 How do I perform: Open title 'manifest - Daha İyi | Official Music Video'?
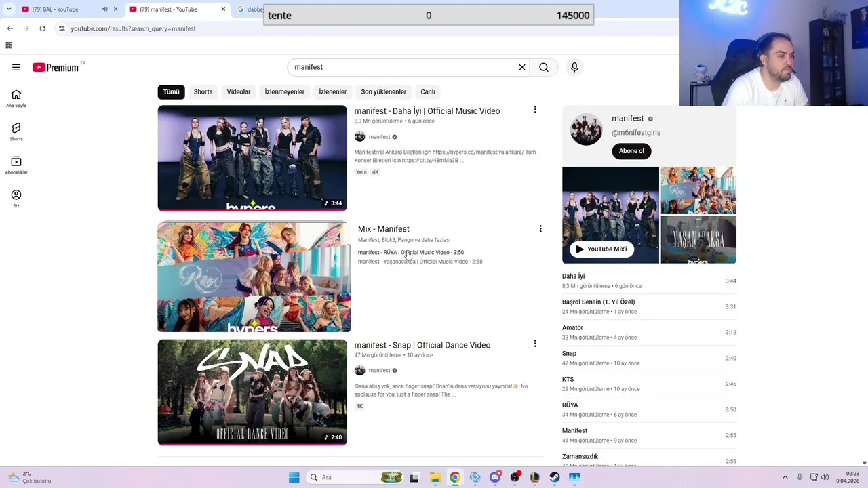pyautogui.click(x=427, y=111)
